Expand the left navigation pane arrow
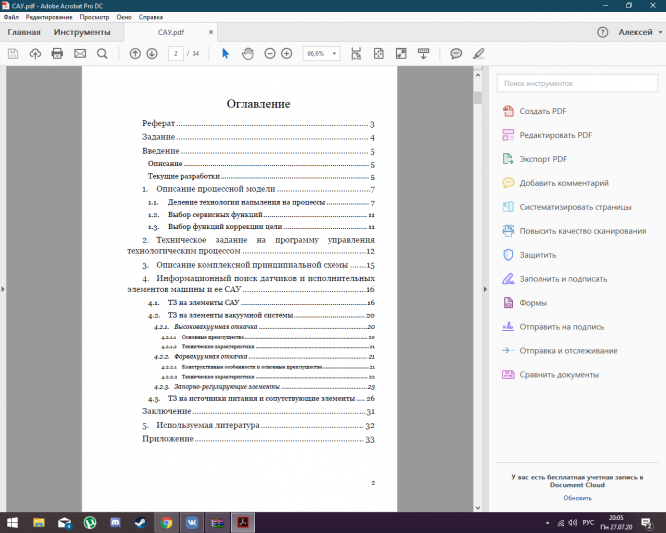The width and height of the screenshot is (666, 533). click(3, 289)
